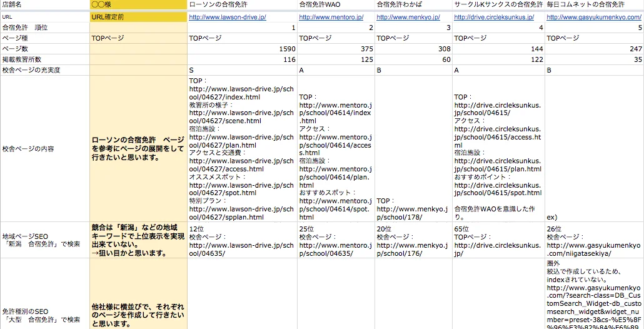Select the school count cell 35
This screenshot has width=644, height=329.
point(595,59)
